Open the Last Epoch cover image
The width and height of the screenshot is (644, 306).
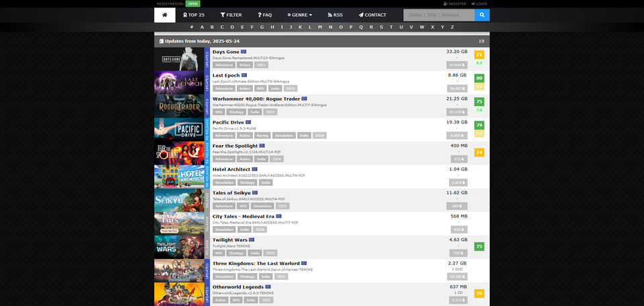(179, 83)
